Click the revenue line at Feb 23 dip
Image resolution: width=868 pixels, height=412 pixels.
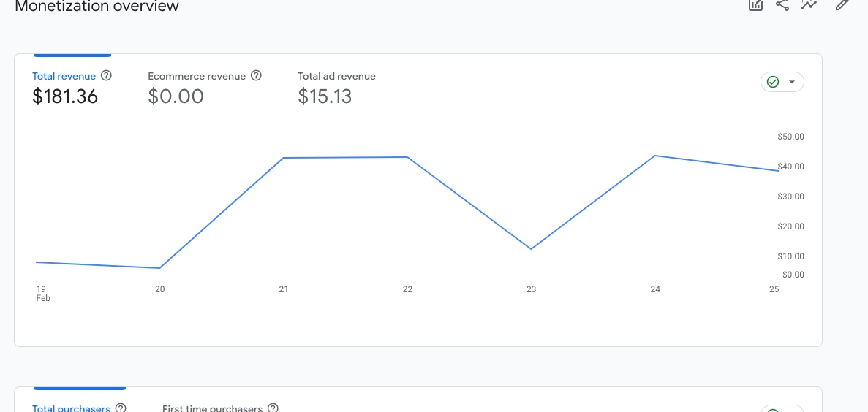pos(532,249)
